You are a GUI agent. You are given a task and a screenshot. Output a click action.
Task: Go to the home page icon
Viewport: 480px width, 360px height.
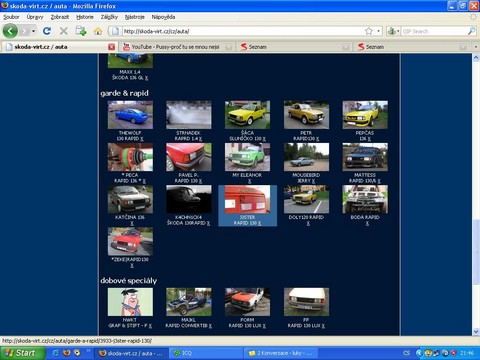coord(98,31)
